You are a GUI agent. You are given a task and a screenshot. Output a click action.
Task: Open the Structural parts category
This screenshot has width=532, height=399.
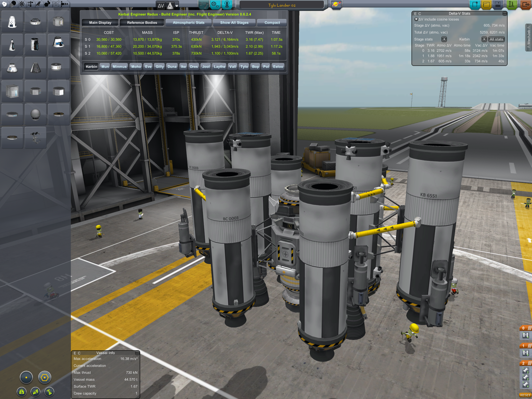tap(30, 4)
